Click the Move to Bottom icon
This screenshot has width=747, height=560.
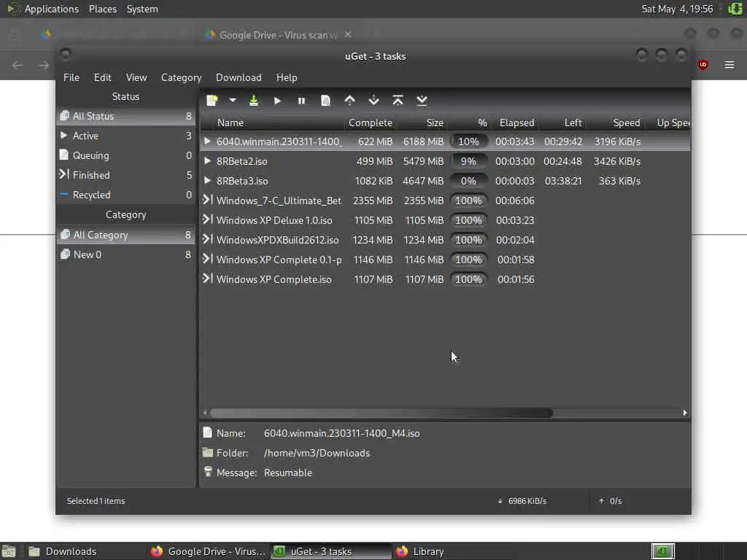click(422, 101)
